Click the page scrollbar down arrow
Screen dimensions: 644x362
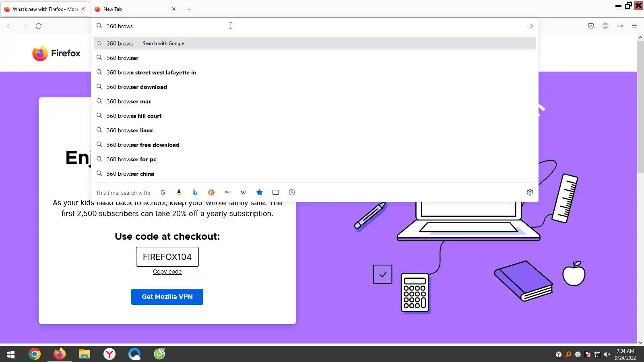[640, 343]
